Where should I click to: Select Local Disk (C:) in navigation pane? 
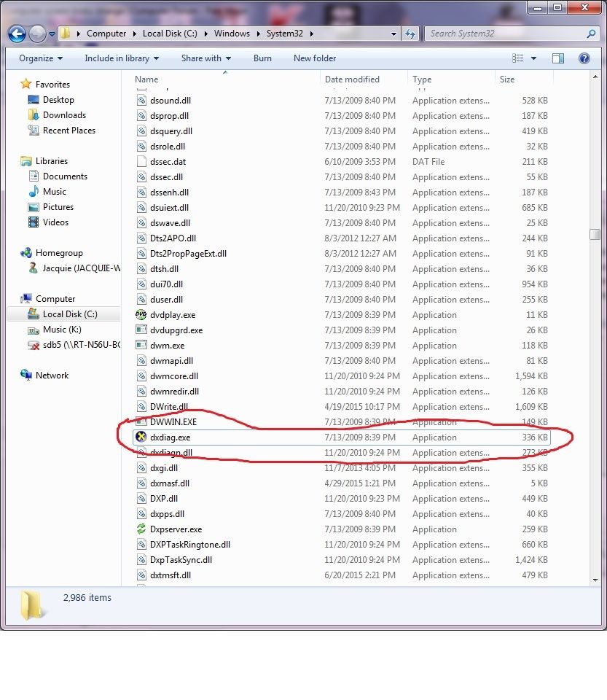tap(69, 314)
